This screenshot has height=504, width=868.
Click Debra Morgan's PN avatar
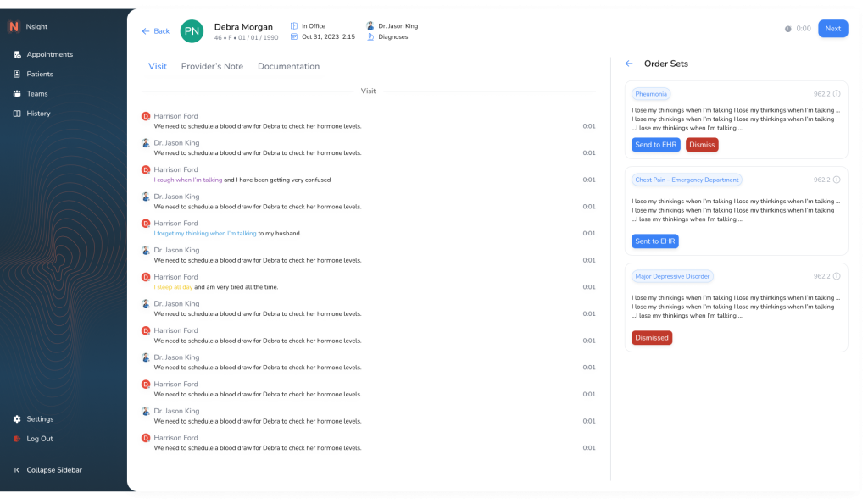pos(192,31)
